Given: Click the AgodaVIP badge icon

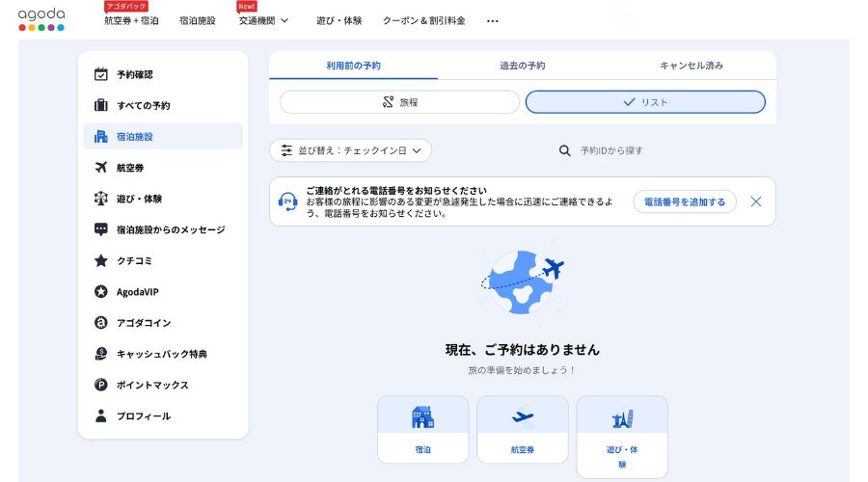Looking at the screenshot, I should 100,292.
